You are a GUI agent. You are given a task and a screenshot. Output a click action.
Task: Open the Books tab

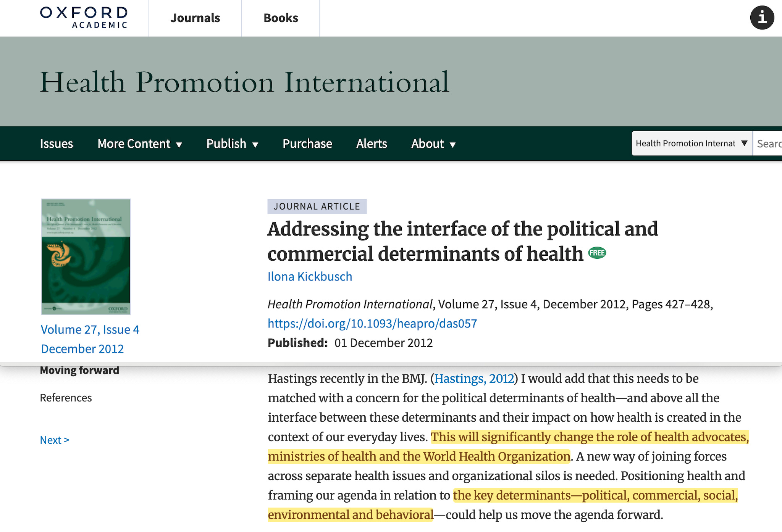(281, 18)
